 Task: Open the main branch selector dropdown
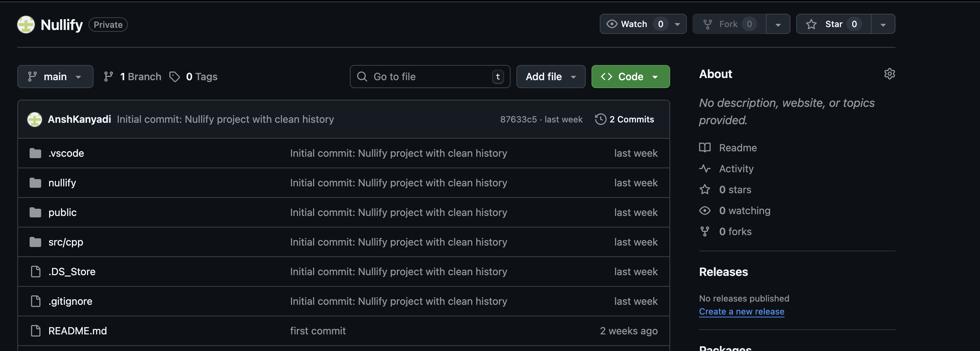[55, 77]
